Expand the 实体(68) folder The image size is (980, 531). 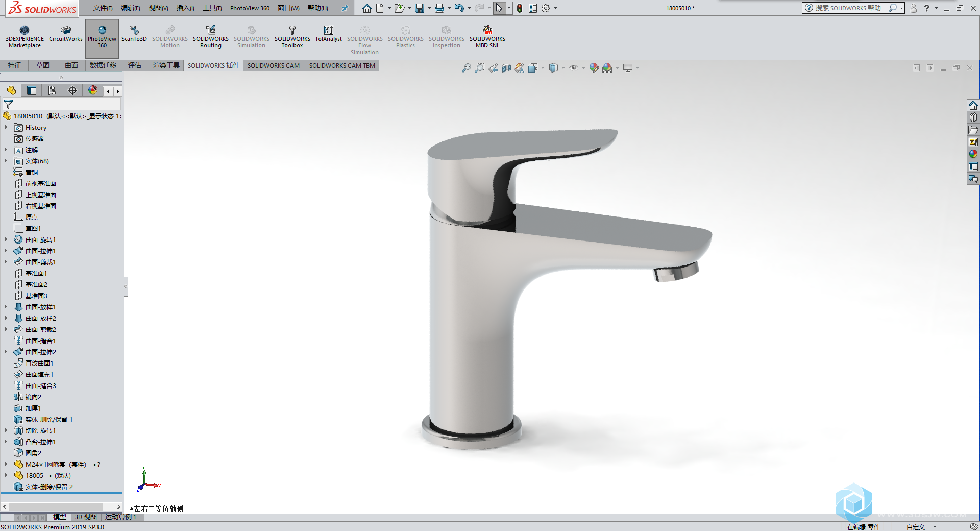click(6, 161)
